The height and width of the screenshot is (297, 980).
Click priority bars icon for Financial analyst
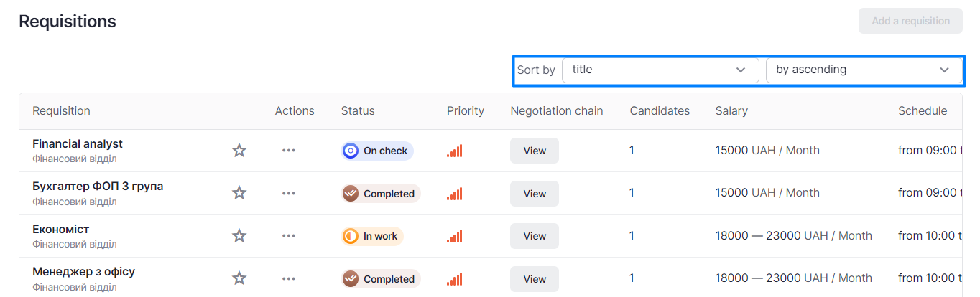(x=454, y=151)
